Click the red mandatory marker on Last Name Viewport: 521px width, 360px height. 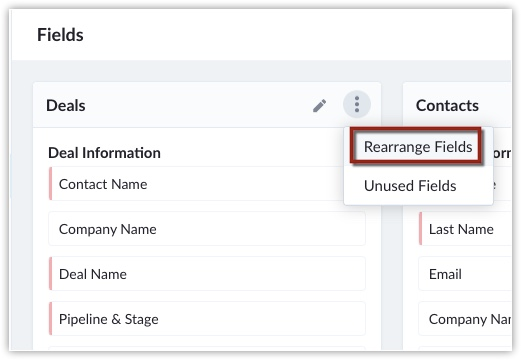tap(420, 229)
